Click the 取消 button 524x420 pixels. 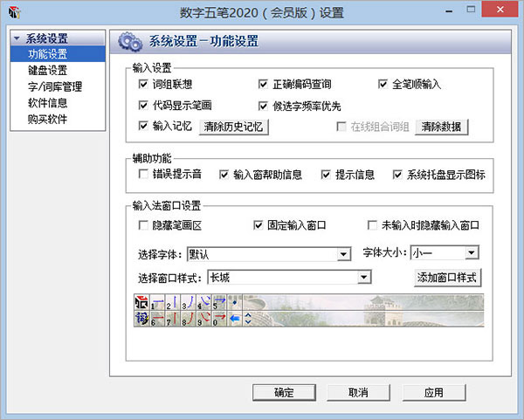[358, 392]
